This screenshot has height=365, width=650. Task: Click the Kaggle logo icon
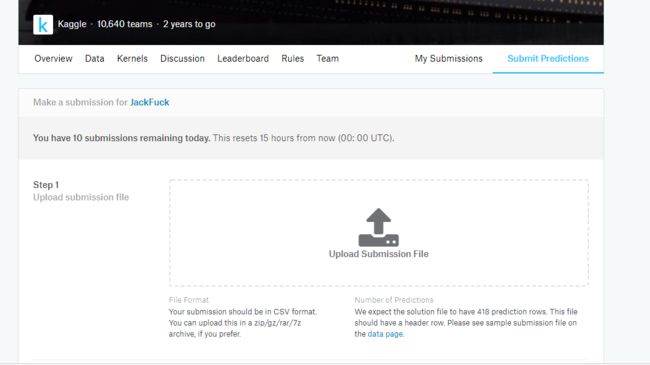43,24
